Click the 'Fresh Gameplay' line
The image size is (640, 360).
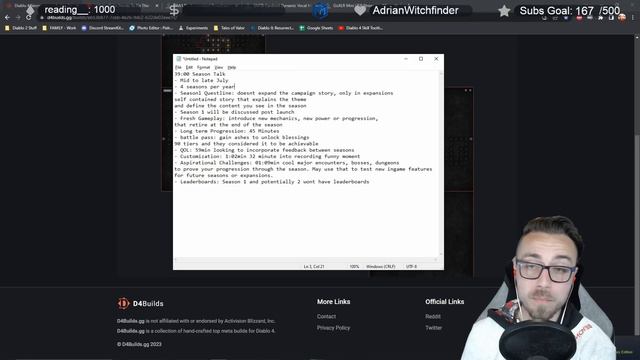pos(276,118)
